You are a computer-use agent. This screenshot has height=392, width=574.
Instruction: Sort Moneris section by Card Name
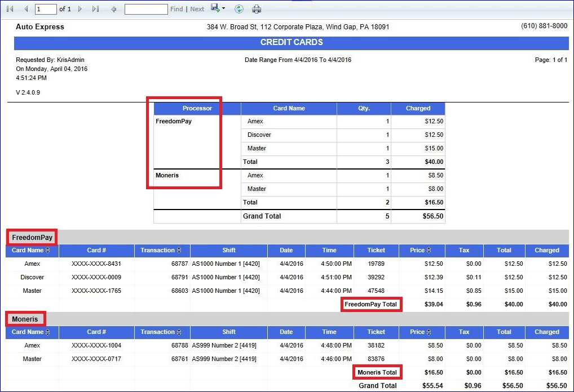(x=48, y=332)
